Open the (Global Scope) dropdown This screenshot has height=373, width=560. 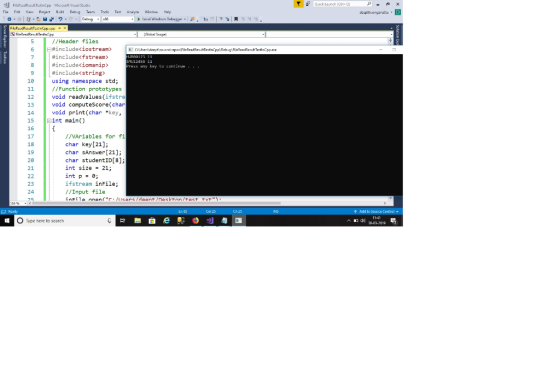pos(201,34)
